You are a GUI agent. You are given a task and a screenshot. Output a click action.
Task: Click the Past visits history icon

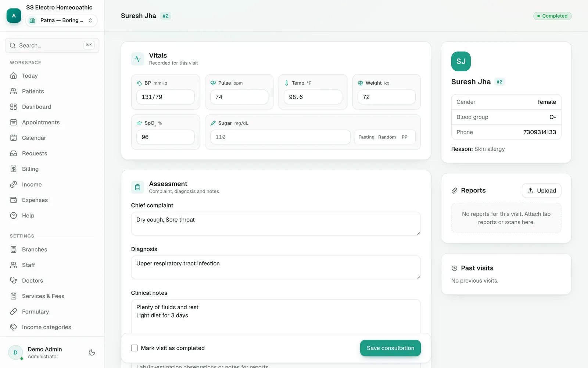click(454, 268)
